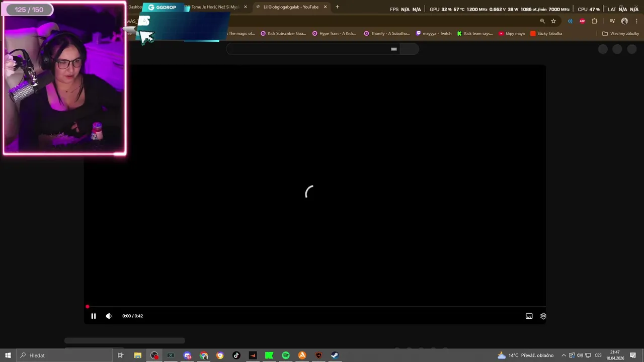Open video player settings gear
The height and width of the screenshot is (362, 644).
pos(543,316)
